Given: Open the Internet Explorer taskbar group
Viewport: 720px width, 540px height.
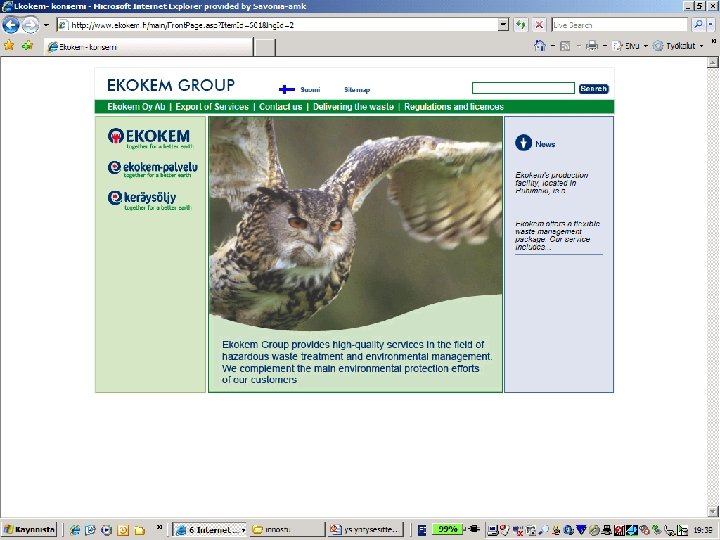Looking at the screenshot, I should point(209,530).
